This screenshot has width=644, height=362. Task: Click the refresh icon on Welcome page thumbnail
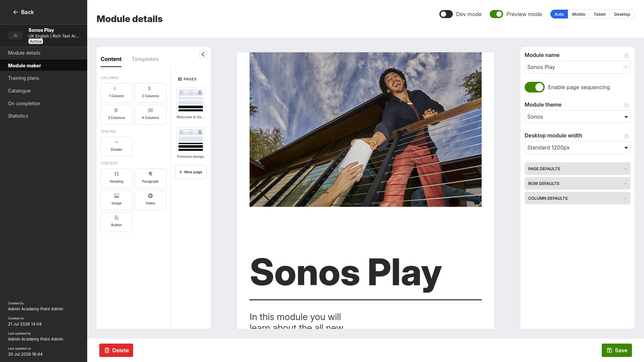[191, 93]
